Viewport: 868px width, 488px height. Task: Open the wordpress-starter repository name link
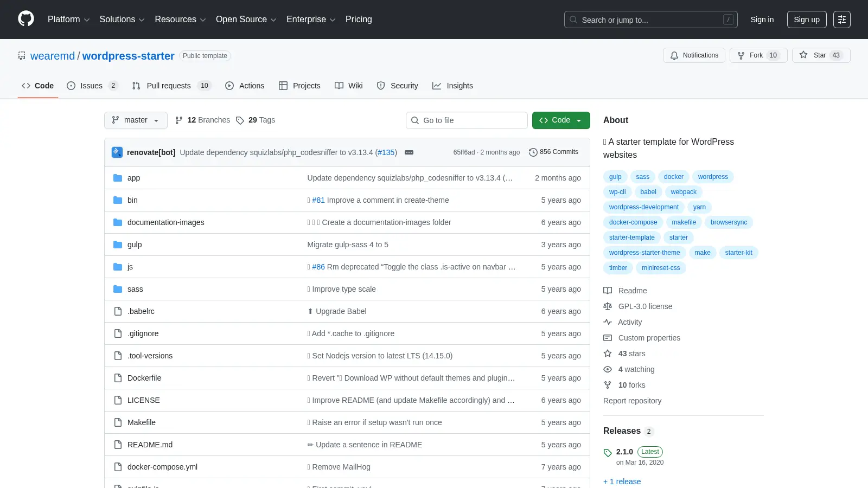(x=129, y=56)
